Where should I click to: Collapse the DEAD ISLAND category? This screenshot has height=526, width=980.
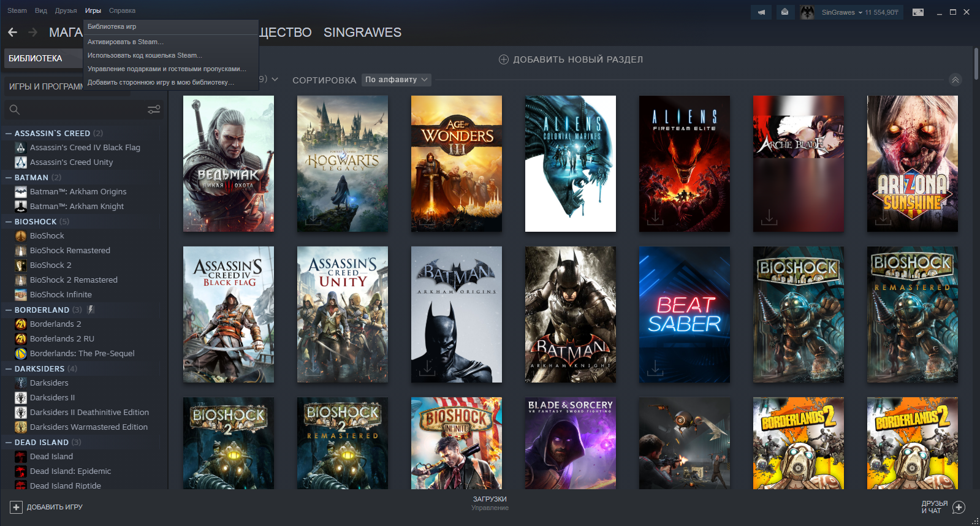point(9,442)
